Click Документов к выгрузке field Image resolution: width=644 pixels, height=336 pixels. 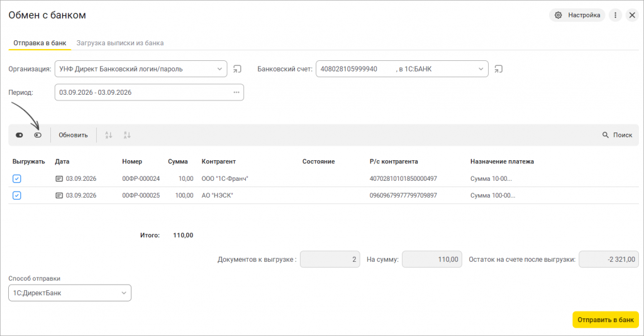330,259
